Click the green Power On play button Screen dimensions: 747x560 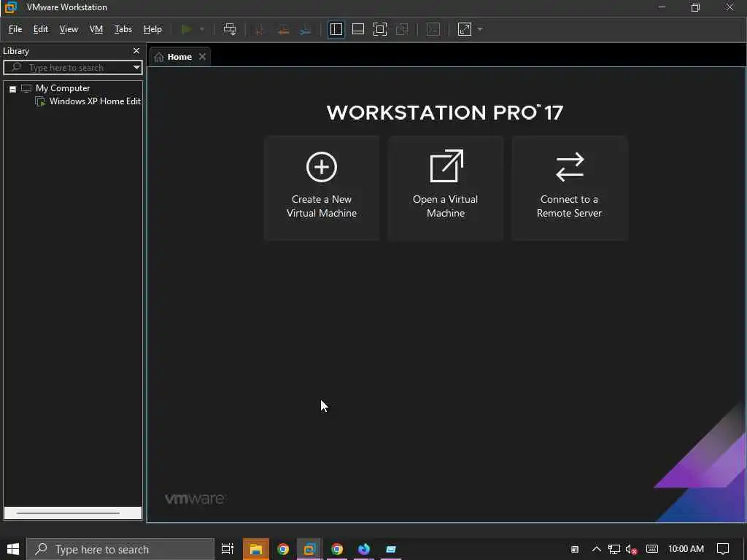(187, 29)
